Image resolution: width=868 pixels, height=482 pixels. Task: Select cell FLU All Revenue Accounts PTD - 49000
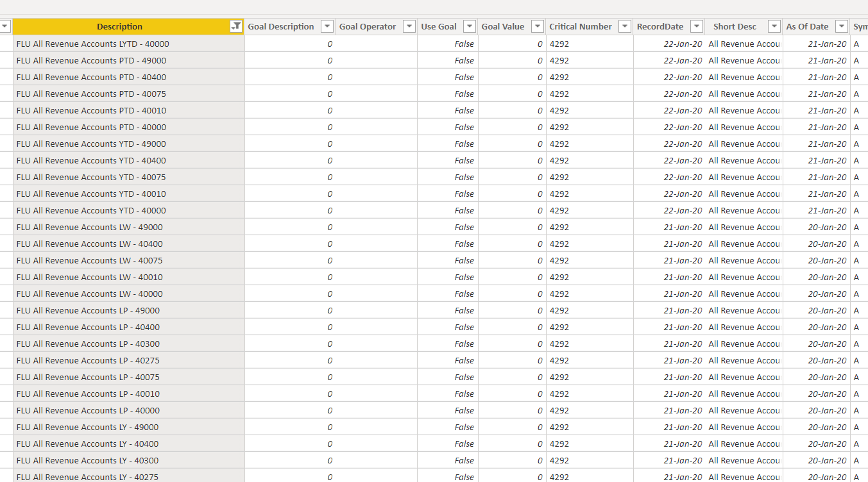(128, 60)
